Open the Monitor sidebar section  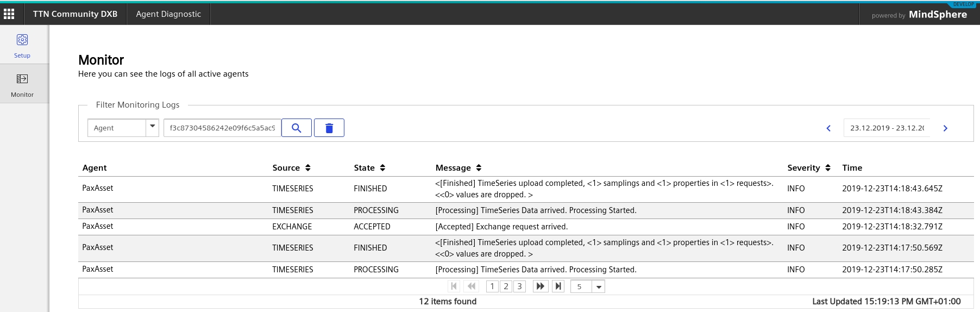point(22,84)
